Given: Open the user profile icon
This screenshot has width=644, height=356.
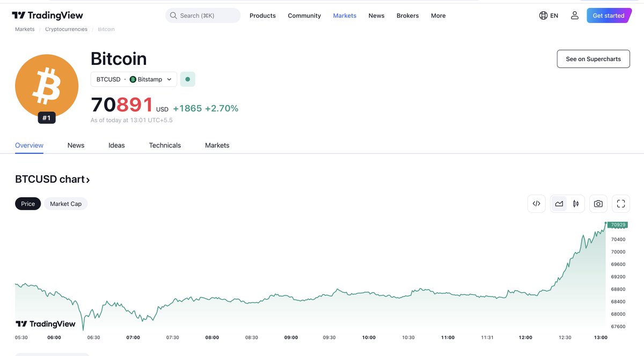Looking at the screenshot, I should [574, 16].
